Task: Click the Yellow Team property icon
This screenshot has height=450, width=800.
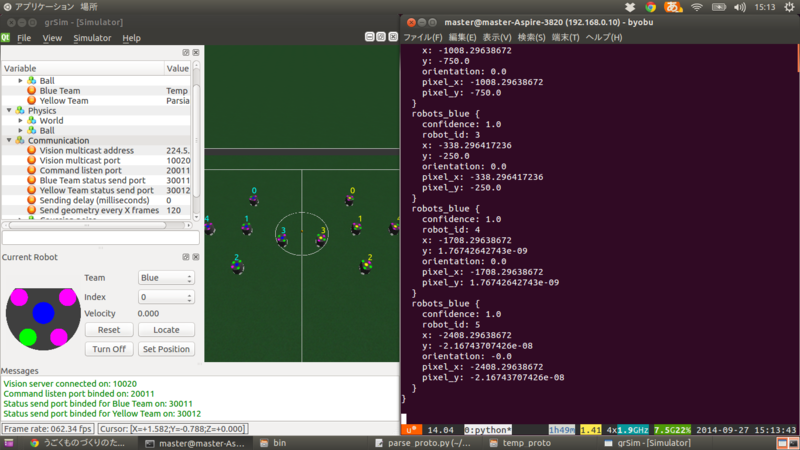Action: click(x=32, y=101)
